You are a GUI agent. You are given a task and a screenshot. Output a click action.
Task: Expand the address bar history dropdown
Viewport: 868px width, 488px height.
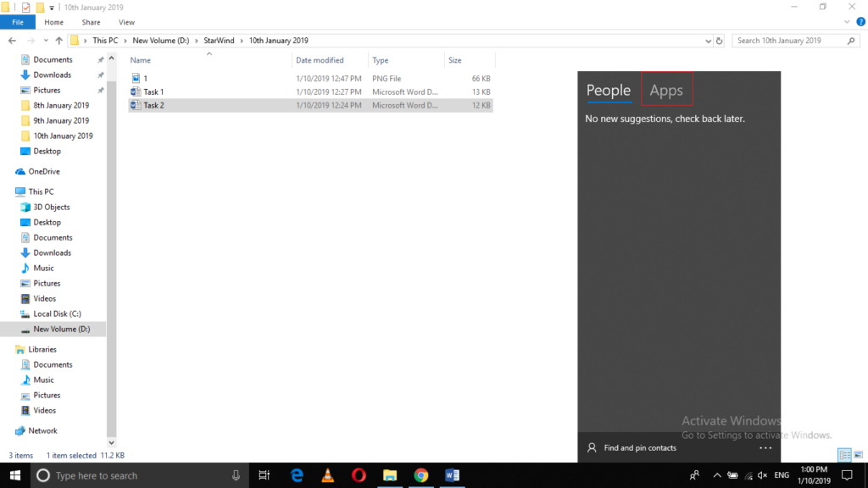pyautogui.click(x=708, y=40)
